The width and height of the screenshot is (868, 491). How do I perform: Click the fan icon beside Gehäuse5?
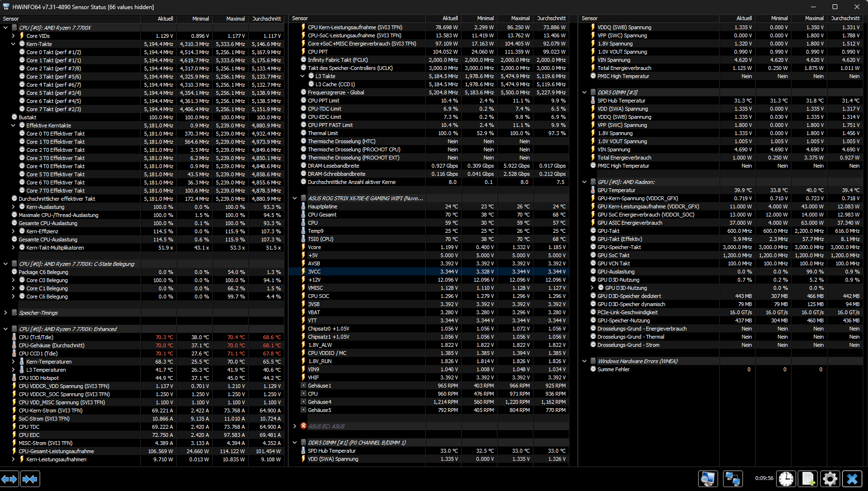click(x=304, y=410)
